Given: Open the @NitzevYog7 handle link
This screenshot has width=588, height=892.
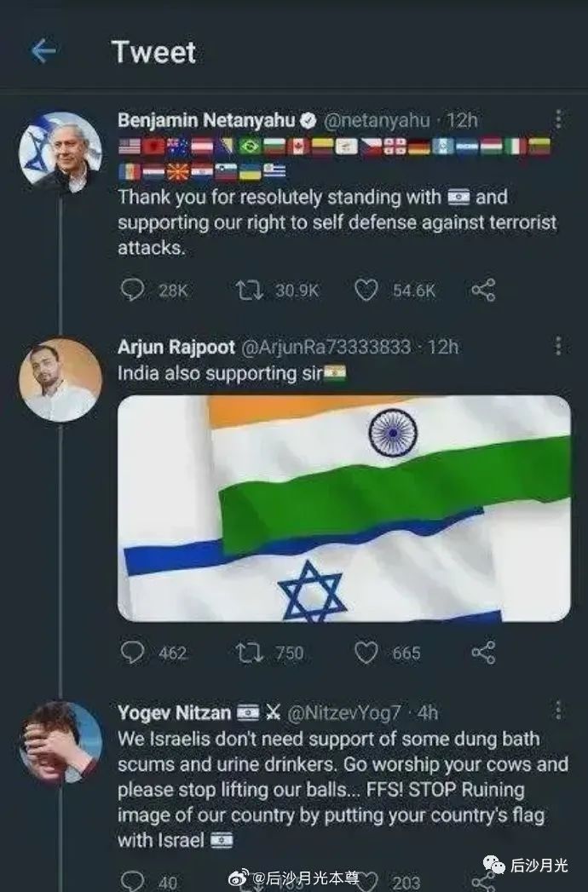Looking at the screenshot, I should coord(343,711).
